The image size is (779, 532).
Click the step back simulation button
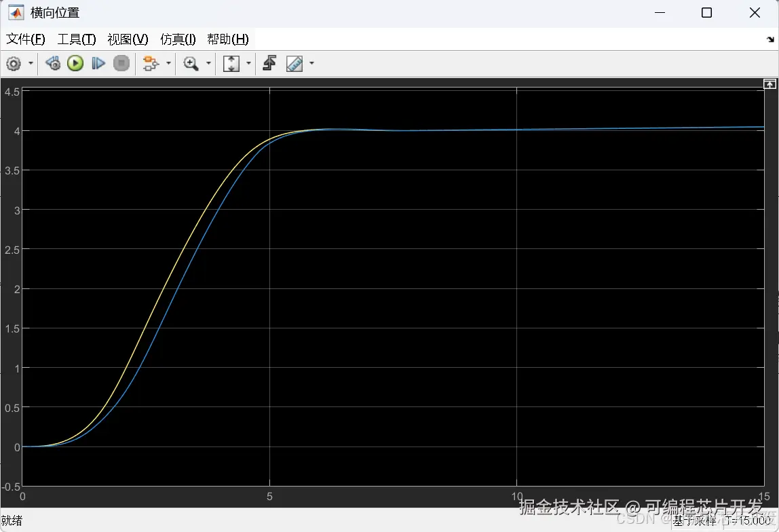[53, 63]
